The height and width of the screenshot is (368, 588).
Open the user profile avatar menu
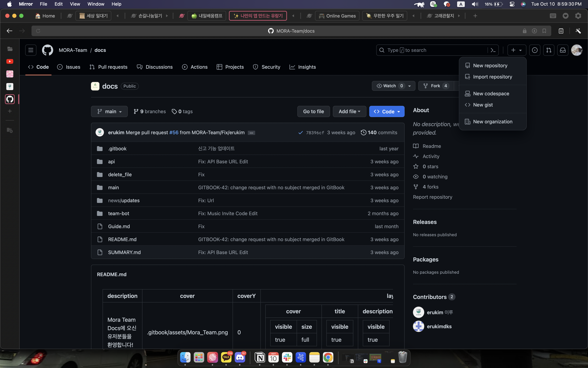click(577, 50)
